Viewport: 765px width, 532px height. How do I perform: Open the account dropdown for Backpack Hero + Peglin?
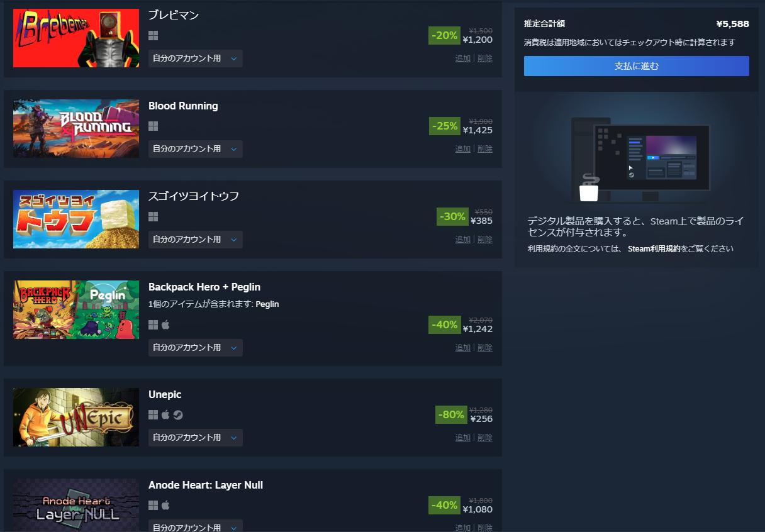pyautogui.click(x=196, y=348)
